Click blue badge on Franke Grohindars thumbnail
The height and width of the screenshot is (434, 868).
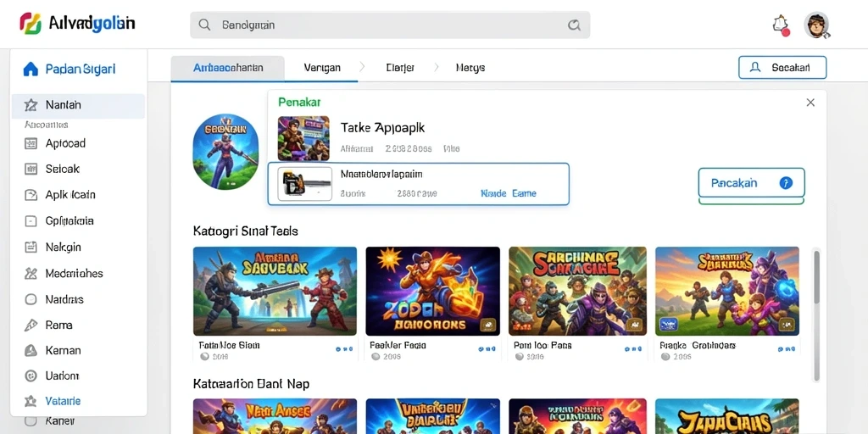pyautogui.click(x=669, y=324)
